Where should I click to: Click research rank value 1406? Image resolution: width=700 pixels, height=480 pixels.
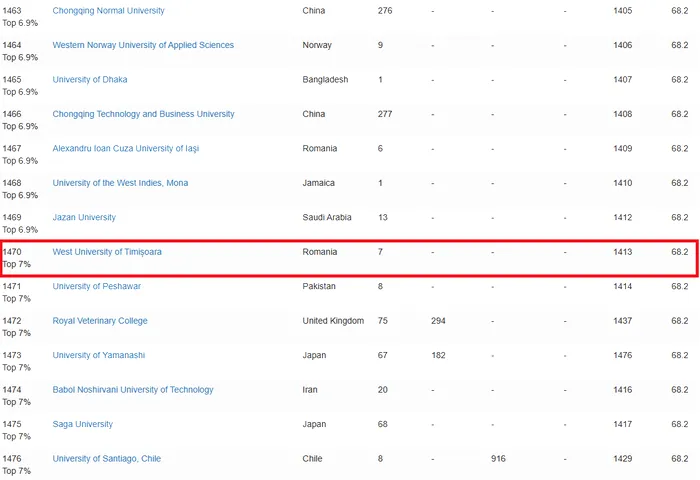[623, 45]
